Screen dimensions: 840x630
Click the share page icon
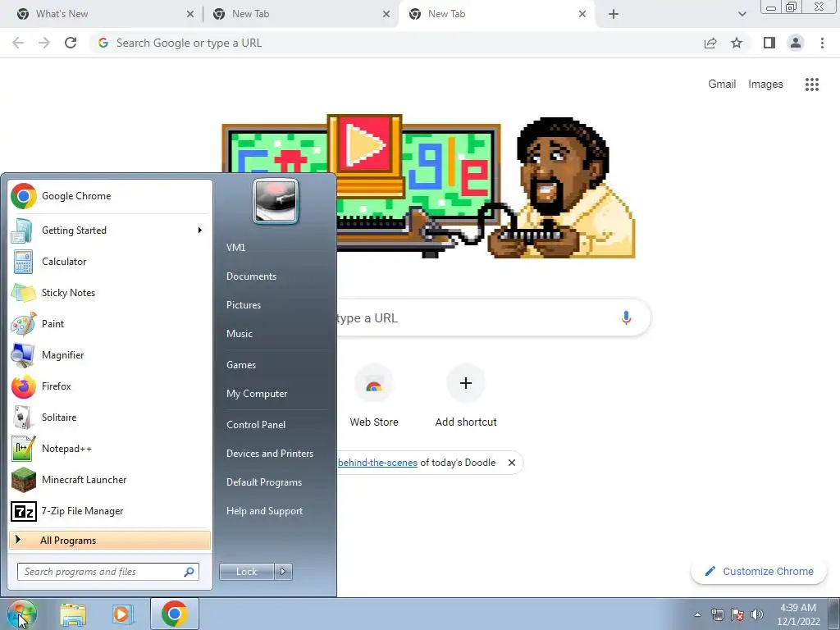710,43
